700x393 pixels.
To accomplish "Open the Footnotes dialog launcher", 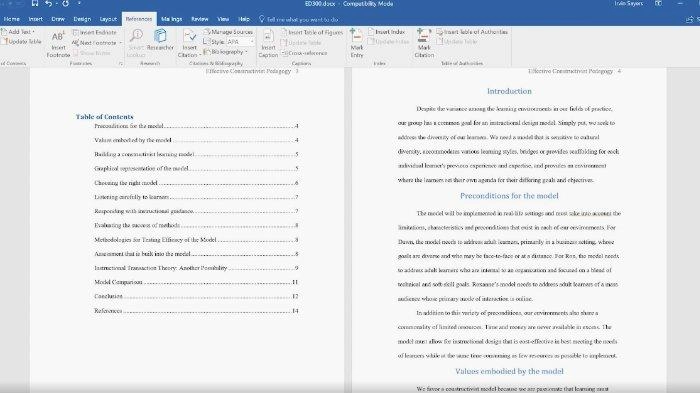I will [x=121, y=64].
